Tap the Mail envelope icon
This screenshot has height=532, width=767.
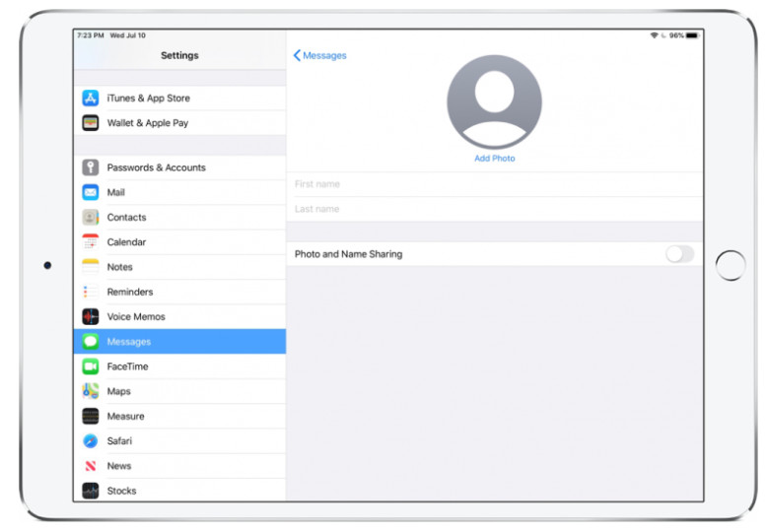click(91, 192)
